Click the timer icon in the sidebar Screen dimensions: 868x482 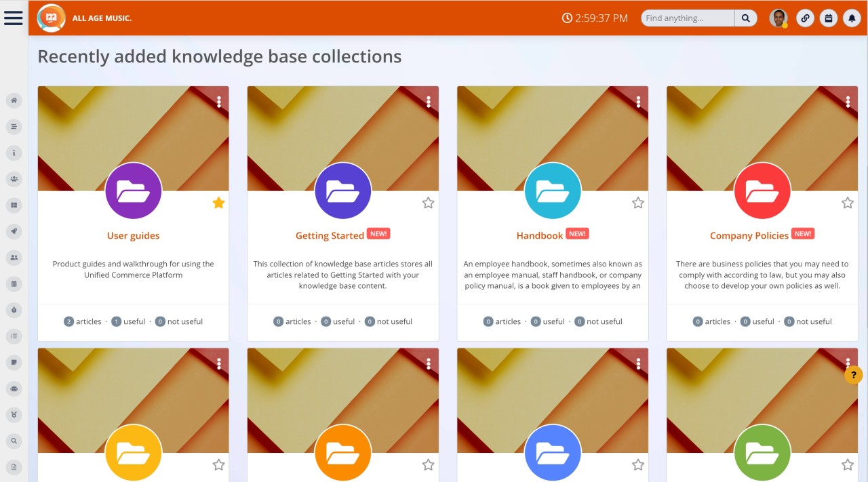[14, 310]
